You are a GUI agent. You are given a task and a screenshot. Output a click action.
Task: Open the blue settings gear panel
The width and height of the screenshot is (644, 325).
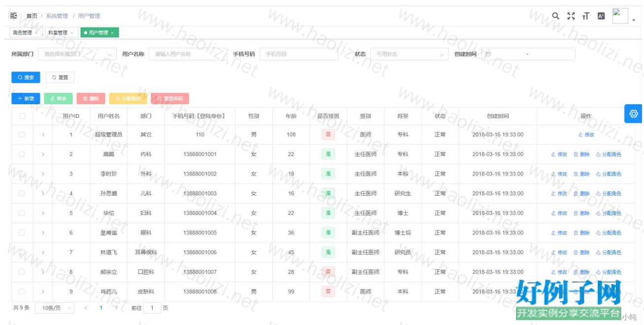point(633,114)
